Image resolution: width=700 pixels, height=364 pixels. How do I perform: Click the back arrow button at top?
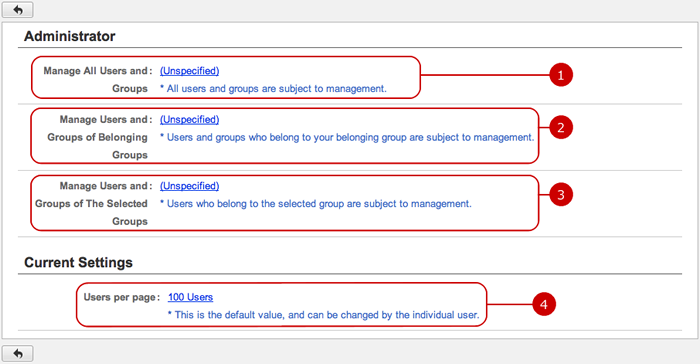[x=17, y=9]
